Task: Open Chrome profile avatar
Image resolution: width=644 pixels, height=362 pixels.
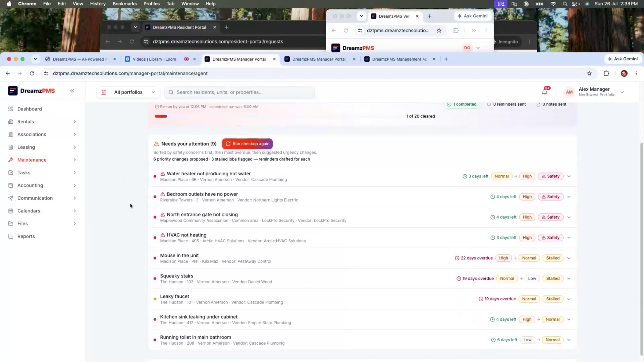Action: (x=624, y=73)
